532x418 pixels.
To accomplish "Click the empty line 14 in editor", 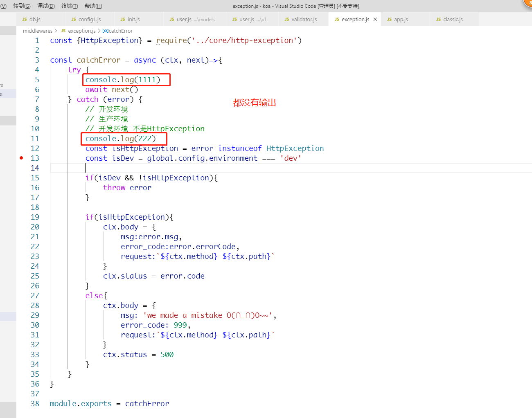I will click(x=291, y=168).
